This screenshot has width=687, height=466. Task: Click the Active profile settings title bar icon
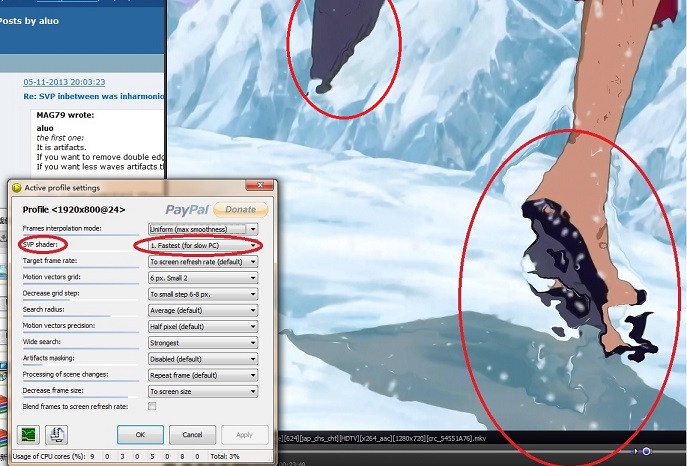click(16, 187)
